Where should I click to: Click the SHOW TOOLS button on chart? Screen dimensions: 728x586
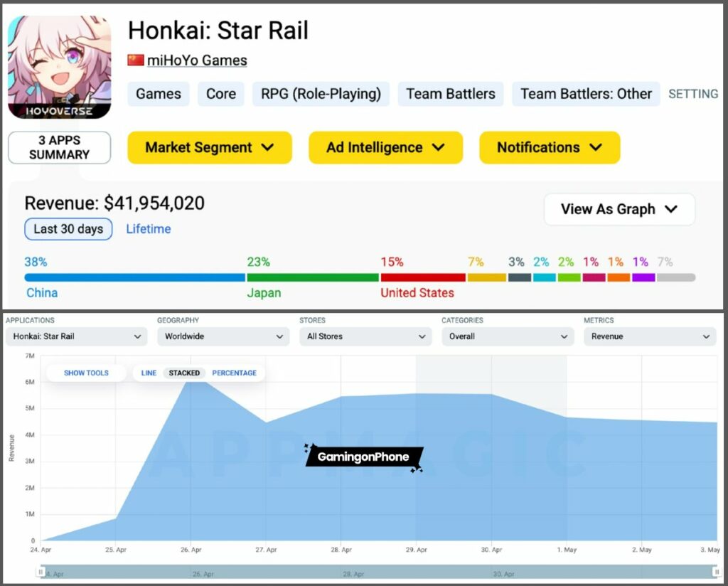(x=86, y=373)
